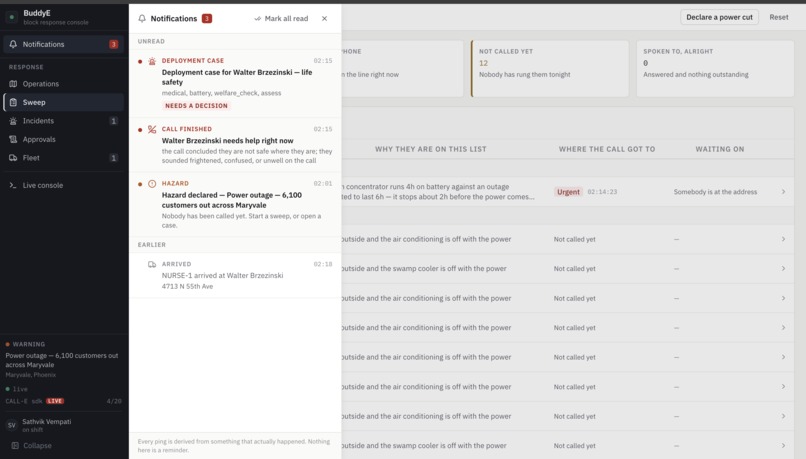
Task: Click the bell icon in the Notifications panel header
Action: tap(142, 19)
